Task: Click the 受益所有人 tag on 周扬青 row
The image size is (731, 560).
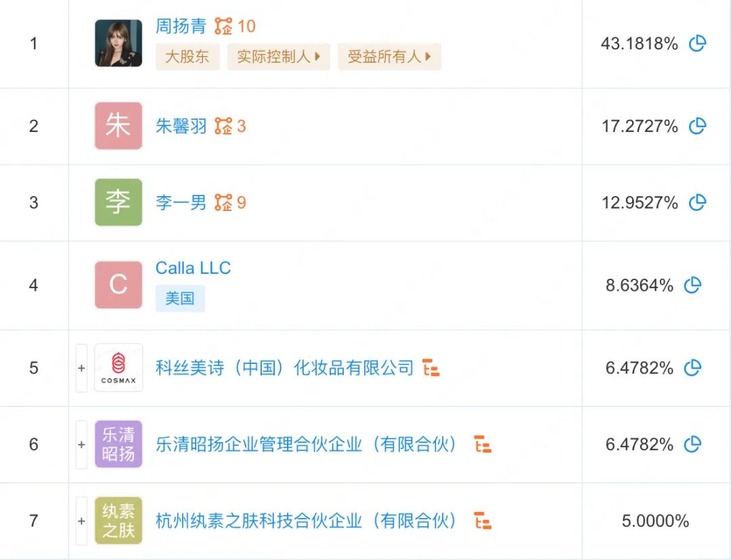Action: tap(389, 57)
